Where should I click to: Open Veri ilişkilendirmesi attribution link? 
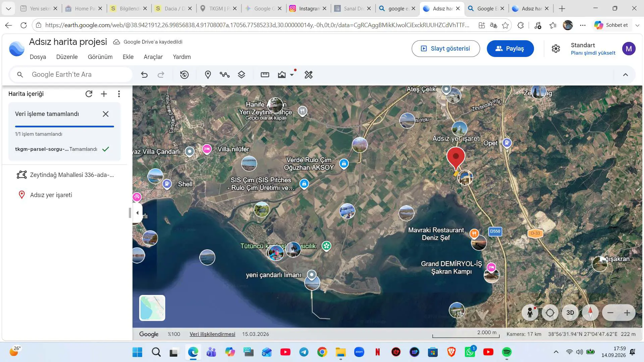point(212,334)
